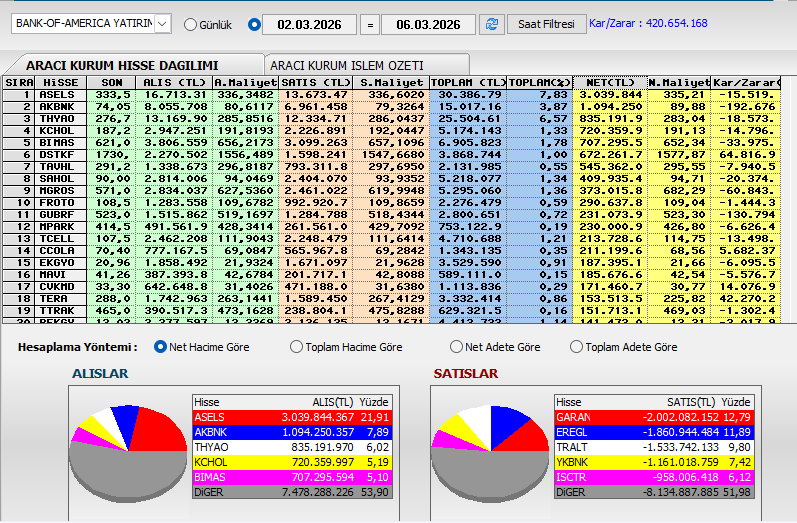Viewport: 797px width, 523px height.
Task: Choose Toplam Hacime Göre calculation method
Action: coord(296,347)
